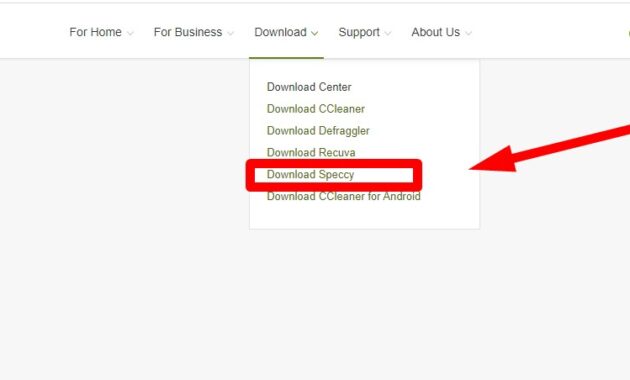Open the For Business menu
The image size is (630, 380).
pos(188,32)
